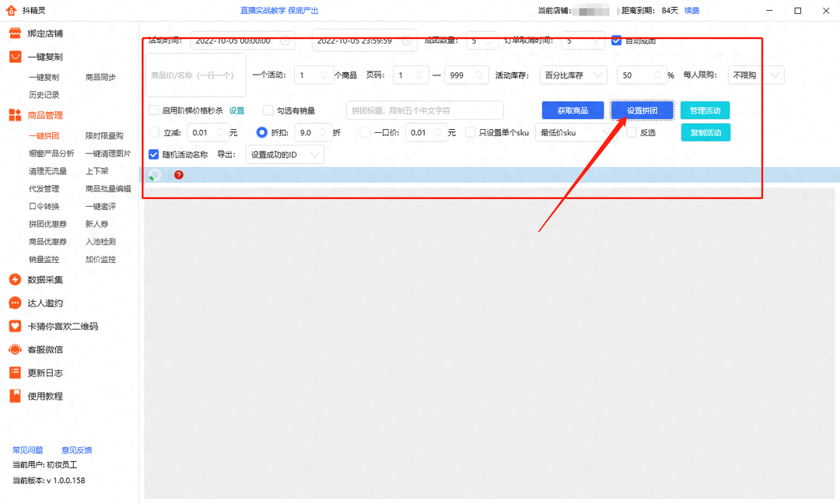The width and height of the screenshot is (840, 504).
Task: Open 绑定店铺 via its shop icon
Action: pyautogui.click(x=15, y=33)
